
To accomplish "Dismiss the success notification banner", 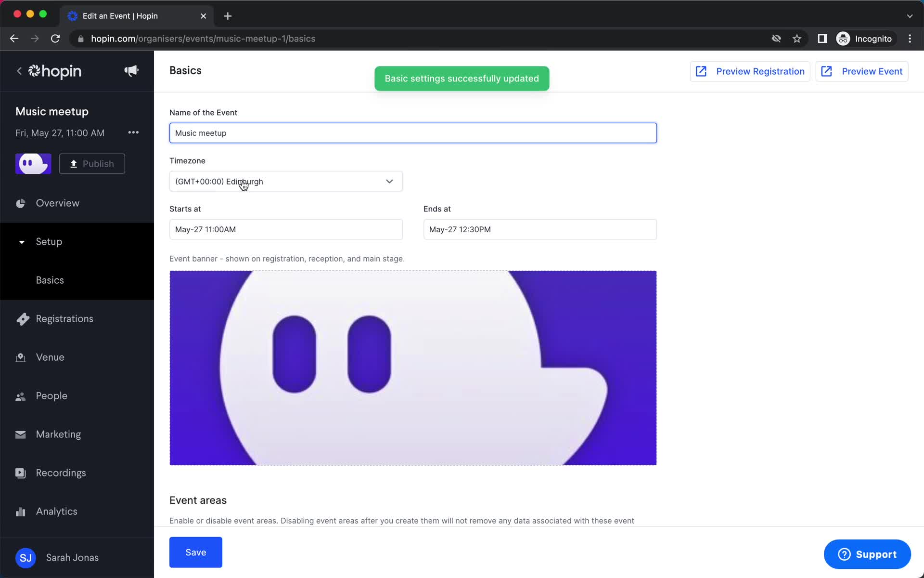I will click(x=462, y=79).
